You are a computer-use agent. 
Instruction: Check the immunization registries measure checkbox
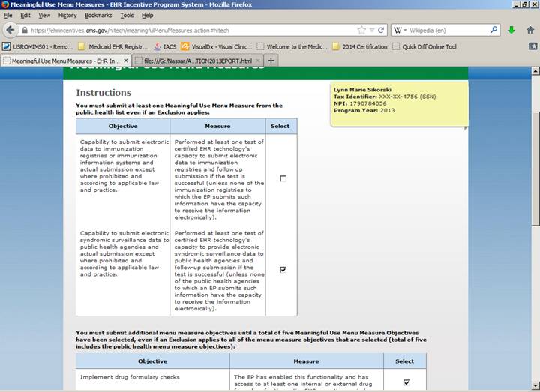[283, 178]
